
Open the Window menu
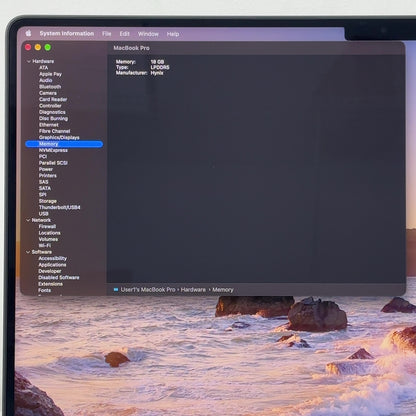click(148, 34)
